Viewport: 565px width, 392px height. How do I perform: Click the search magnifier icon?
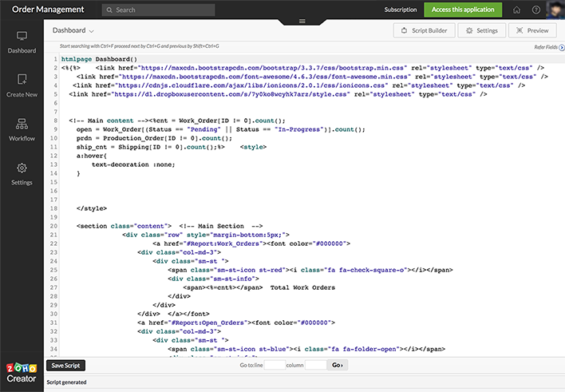pos(109,10)
